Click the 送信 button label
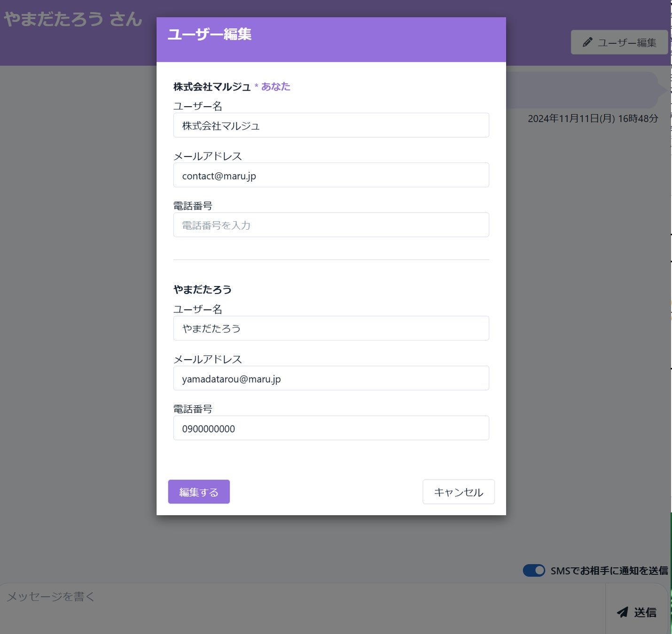This screenshot has width=672, height=634. 645,612
